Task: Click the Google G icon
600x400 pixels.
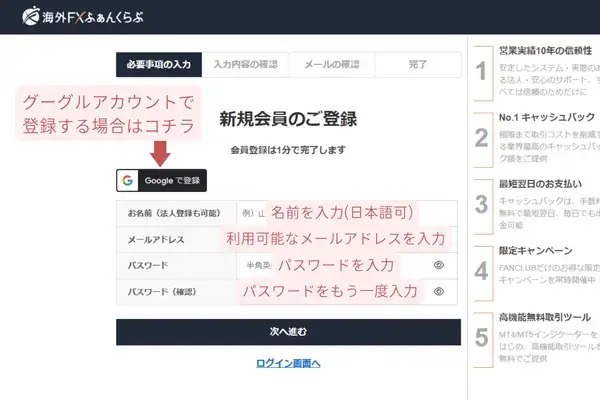Action: pos(127,180)
